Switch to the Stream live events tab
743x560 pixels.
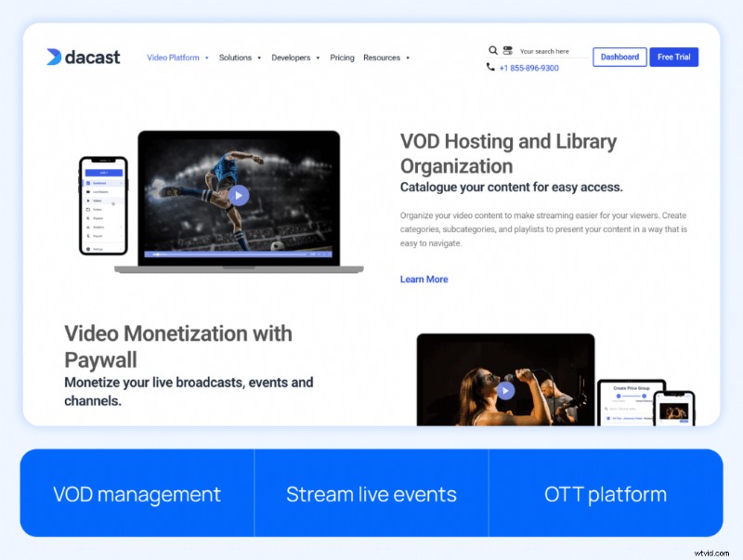371,493
